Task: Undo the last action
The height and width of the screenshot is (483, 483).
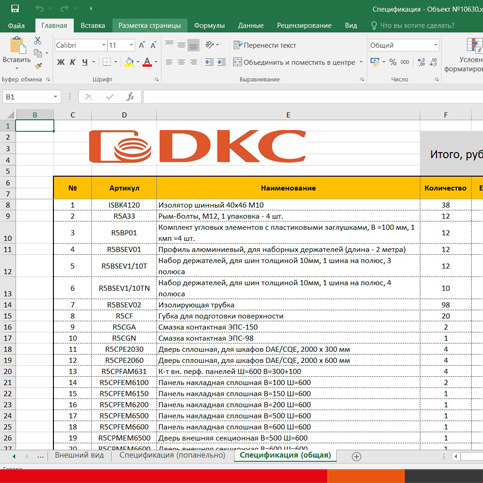Action: click(x=40, y=8)
